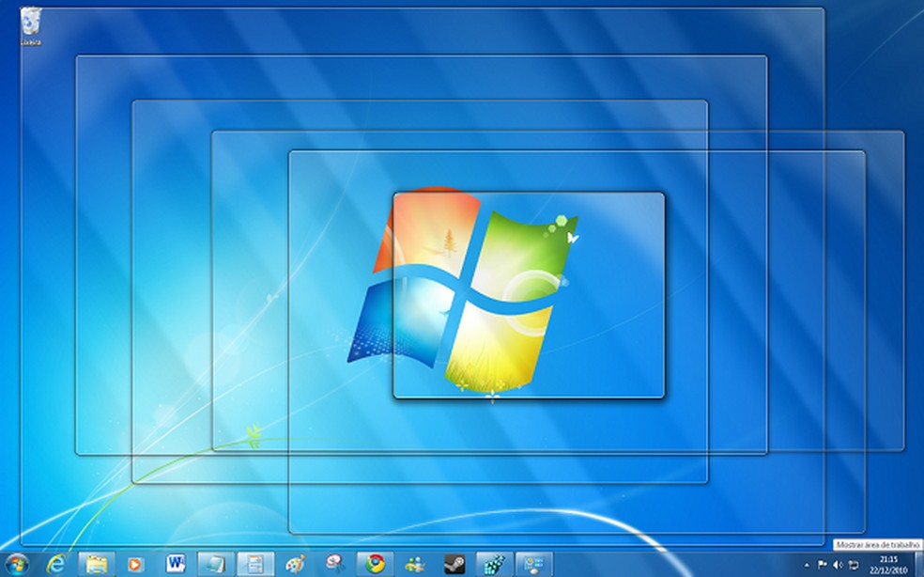The image size is (924, 577).
Task: Open the volume speaker tray icon
Action: 838,564
